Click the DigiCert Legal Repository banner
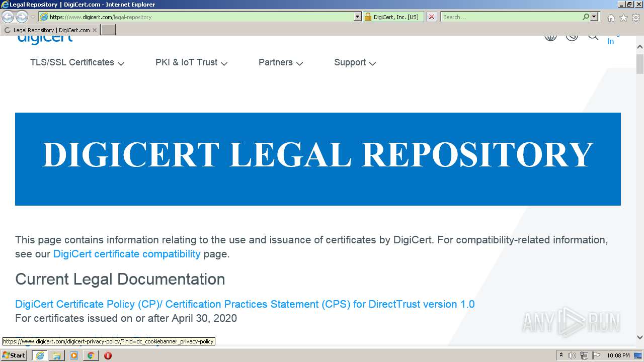The width and height of the screenshot is (644, 362). click(318, 159)
